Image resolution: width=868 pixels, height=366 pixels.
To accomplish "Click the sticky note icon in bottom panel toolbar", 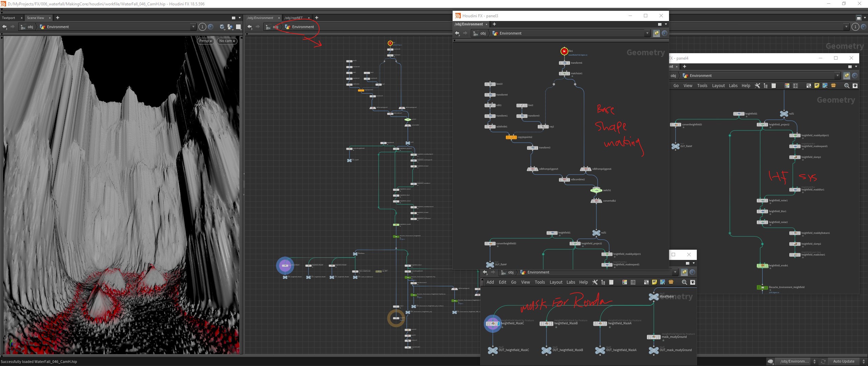I will [x=654, y=282].
